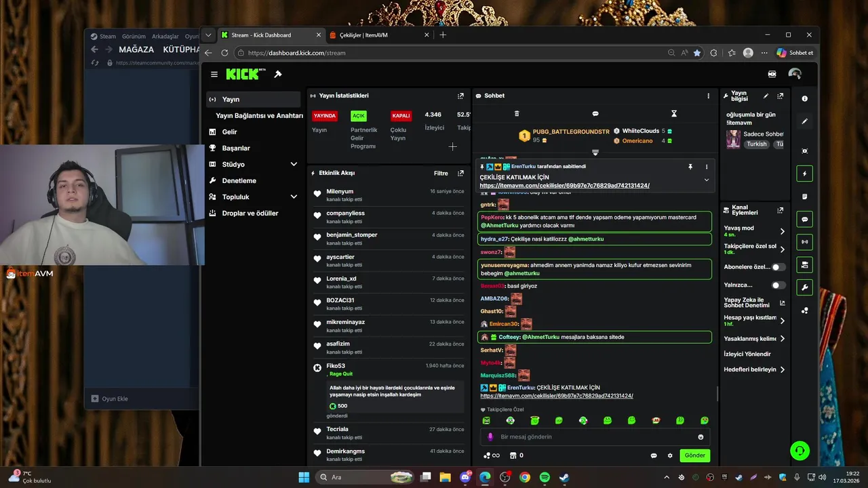Open Yapay Zeka ile Sohbet Denetimi external link

pos(782,303)
